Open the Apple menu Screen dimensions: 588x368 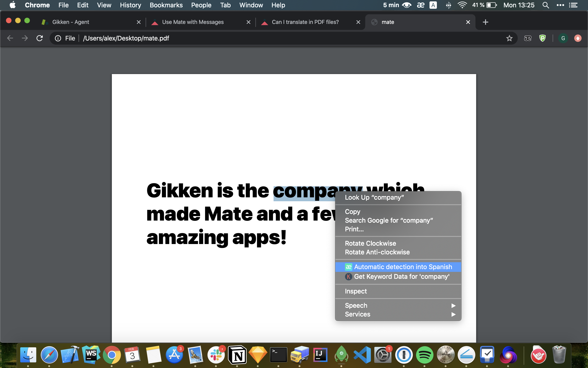tap(13, 5)
